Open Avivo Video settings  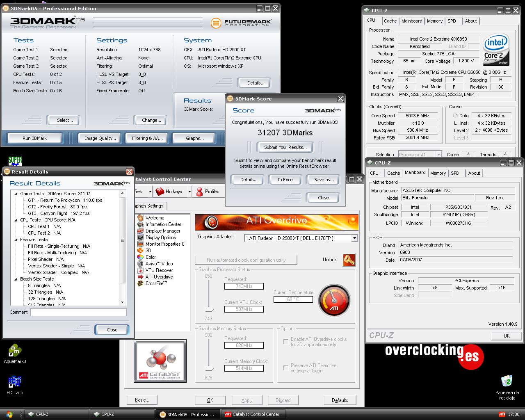tap(159, 264)
